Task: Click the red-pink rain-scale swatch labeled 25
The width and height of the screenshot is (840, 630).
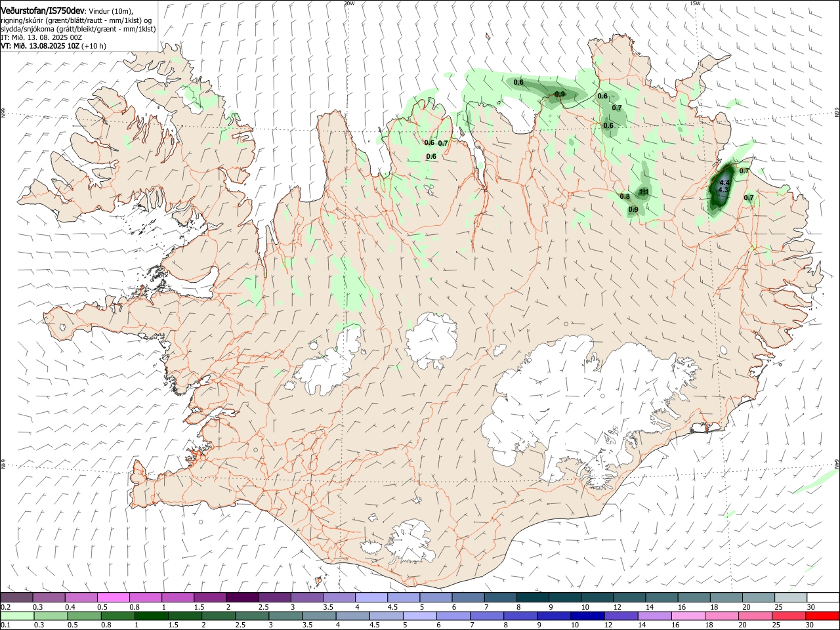Action: click(788, 616)
